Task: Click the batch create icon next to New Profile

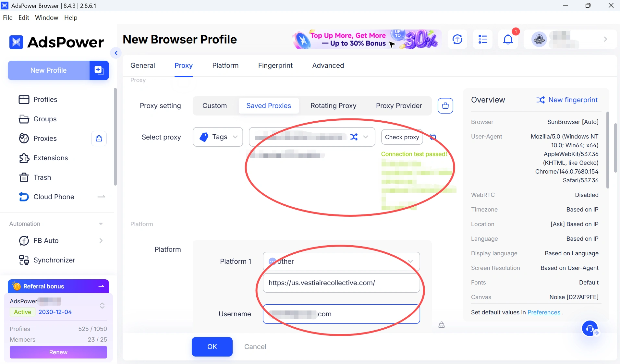Action: 99,70
